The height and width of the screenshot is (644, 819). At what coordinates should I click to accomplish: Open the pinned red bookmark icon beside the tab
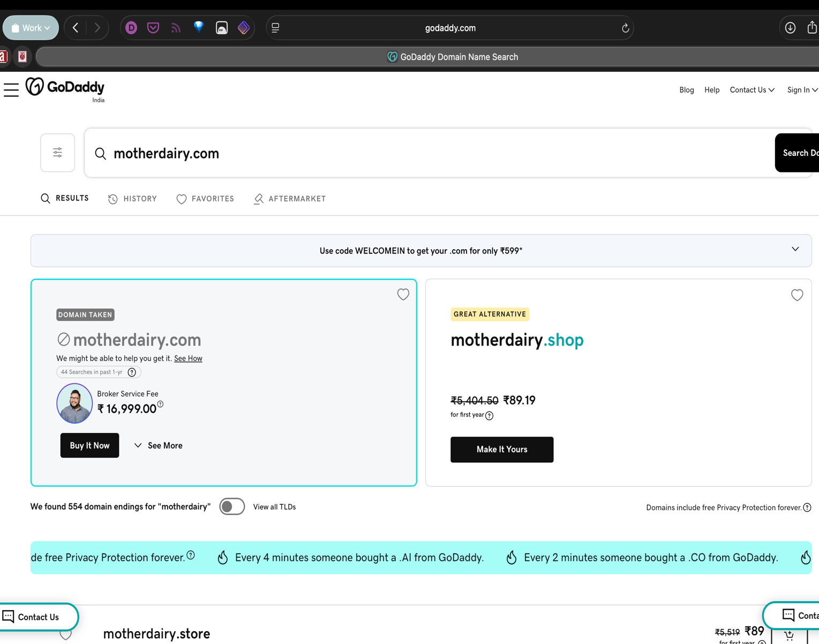[22, 57]
